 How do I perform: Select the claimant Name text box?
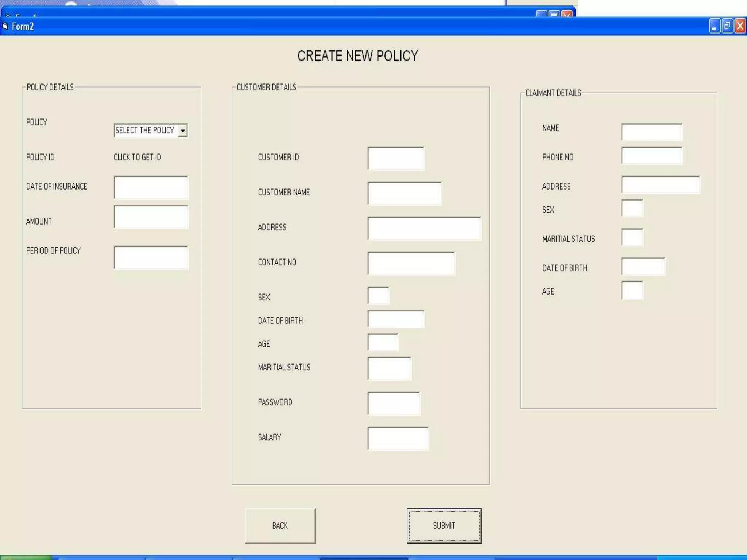[x=652, y=132]
